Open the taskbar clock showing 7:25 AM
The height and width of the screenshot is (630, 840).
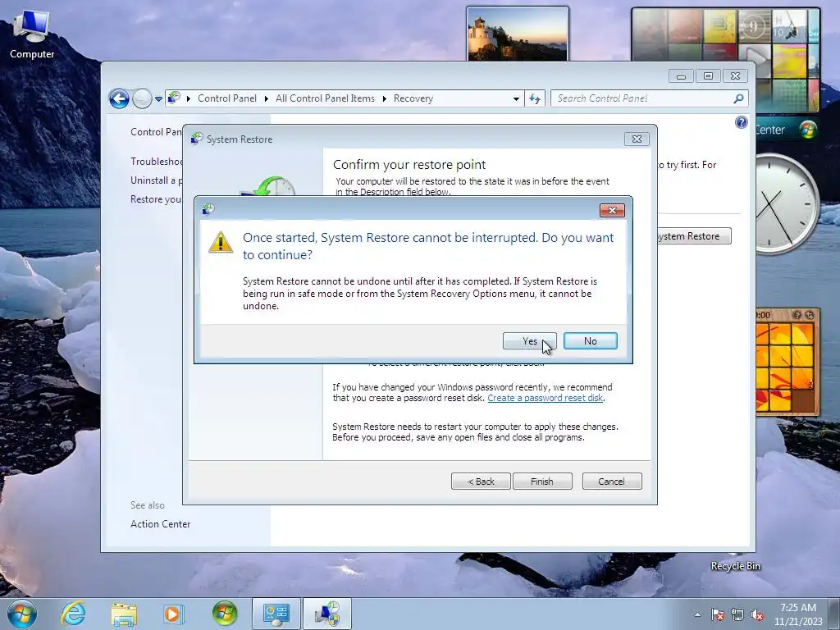click(x=798, y=614)
